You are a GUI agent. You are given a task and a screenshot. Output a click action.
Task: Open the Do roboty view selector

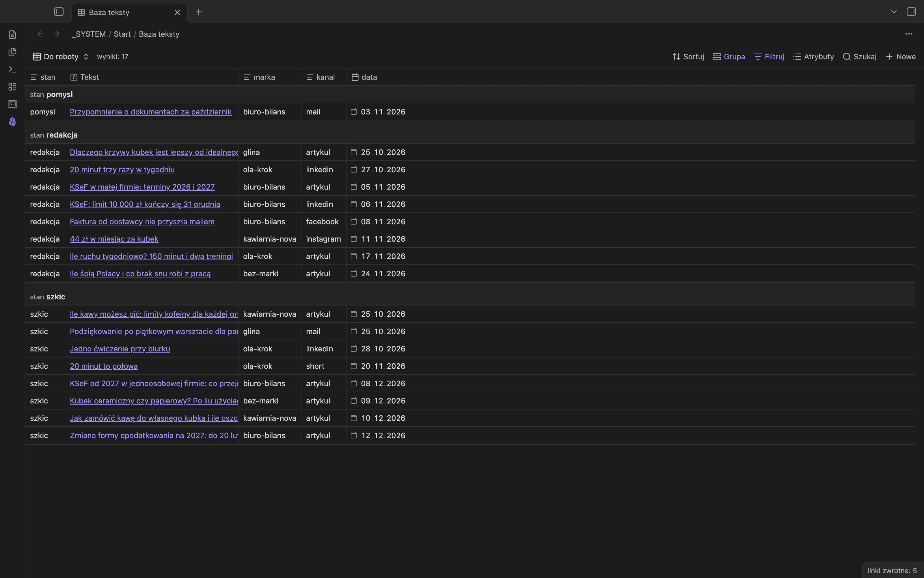[x=61, y=57]
